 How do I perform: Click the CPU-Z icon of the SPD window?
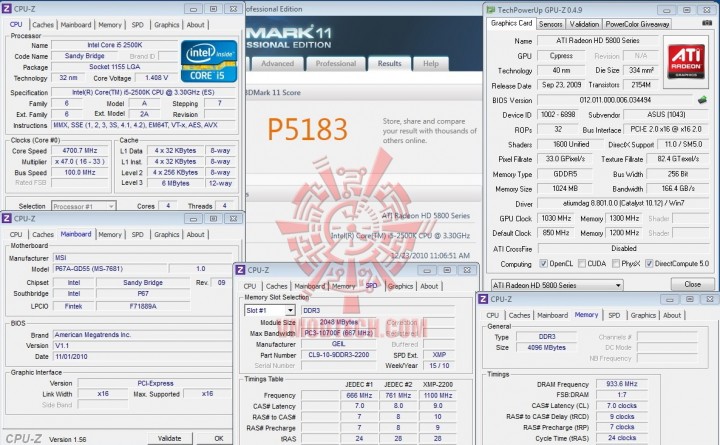pyautogui.click(x=240, y=270)
